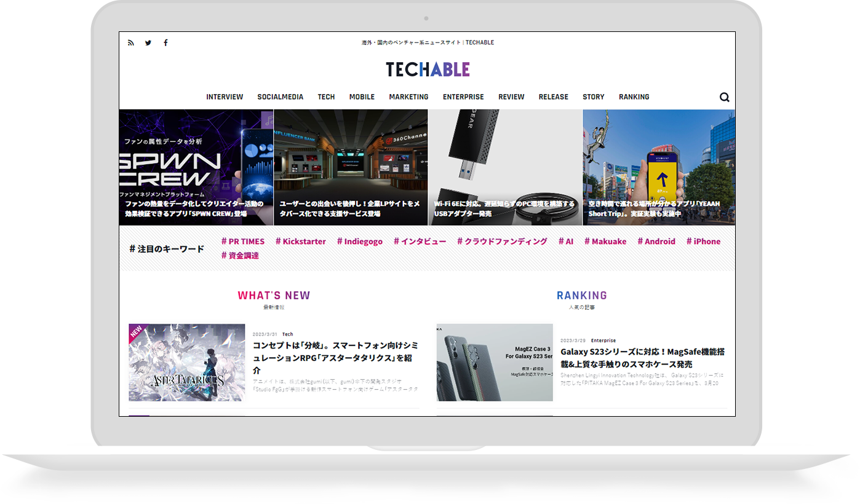This screenshot has width=860, height=504.
Task: Open the Facebook icon link
Action: [165, 43]
